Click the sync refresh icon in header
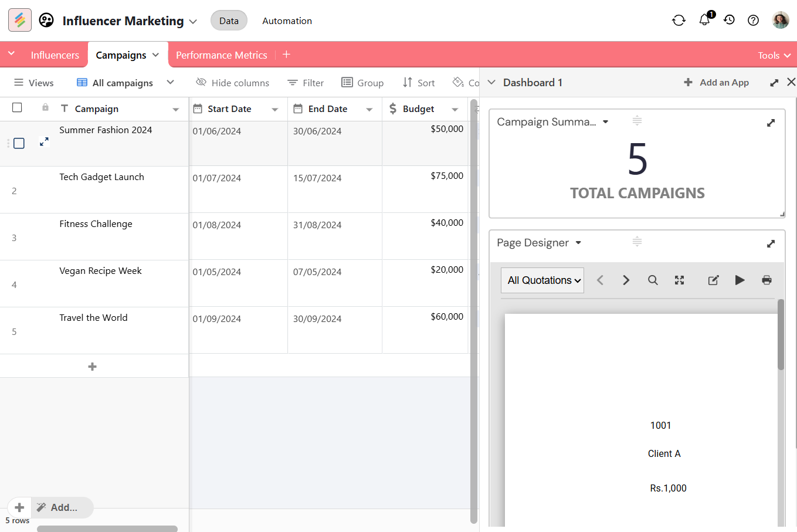 pyautogui.click(x=679, y=21)
